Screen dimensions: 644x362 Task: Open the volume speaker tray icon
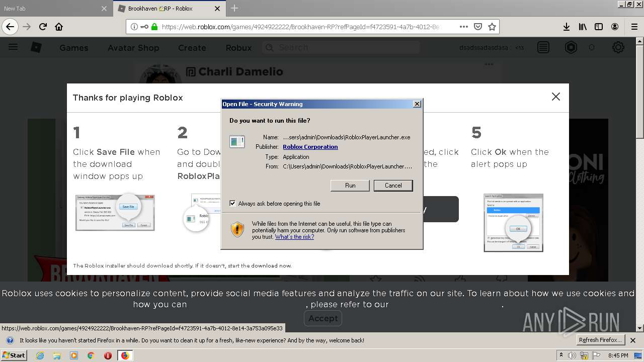[573, 355]
